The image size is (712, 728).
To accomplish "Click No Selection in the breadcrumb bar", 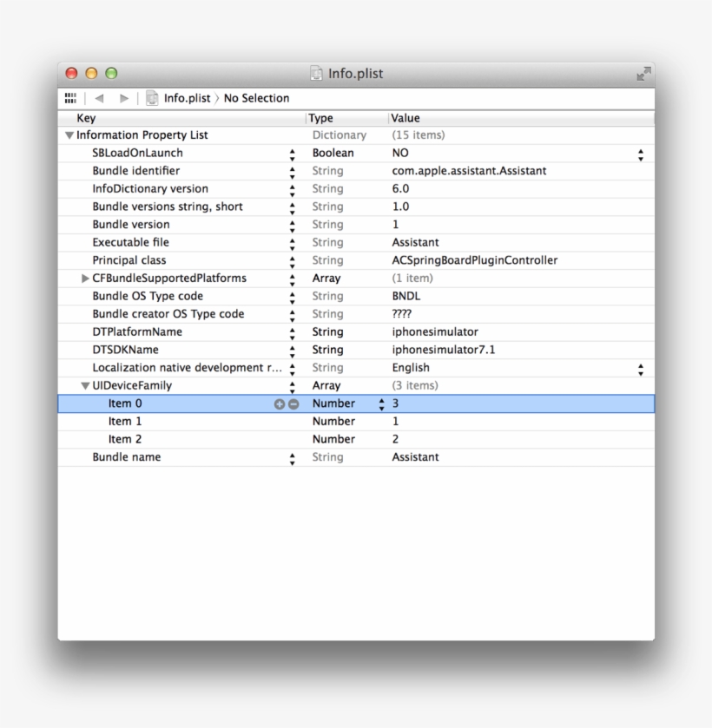I will tap(256, 98).
